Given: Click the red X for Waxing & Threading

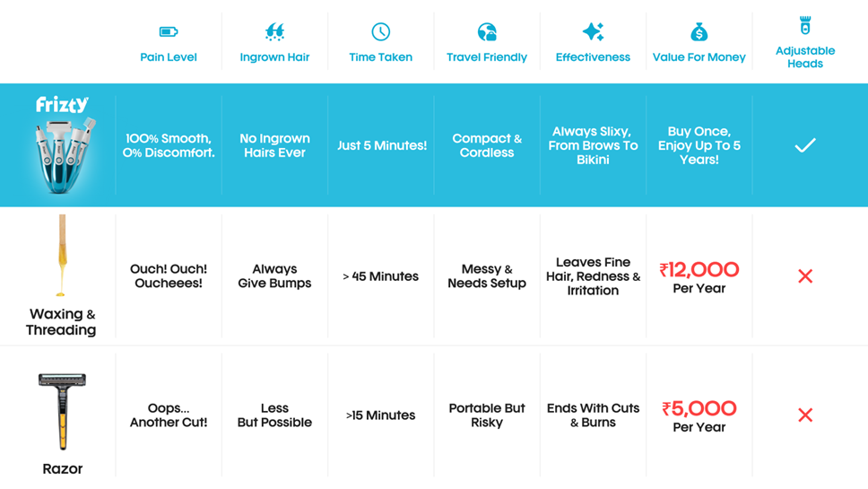Looking at the screenshot, I should 805,276.
